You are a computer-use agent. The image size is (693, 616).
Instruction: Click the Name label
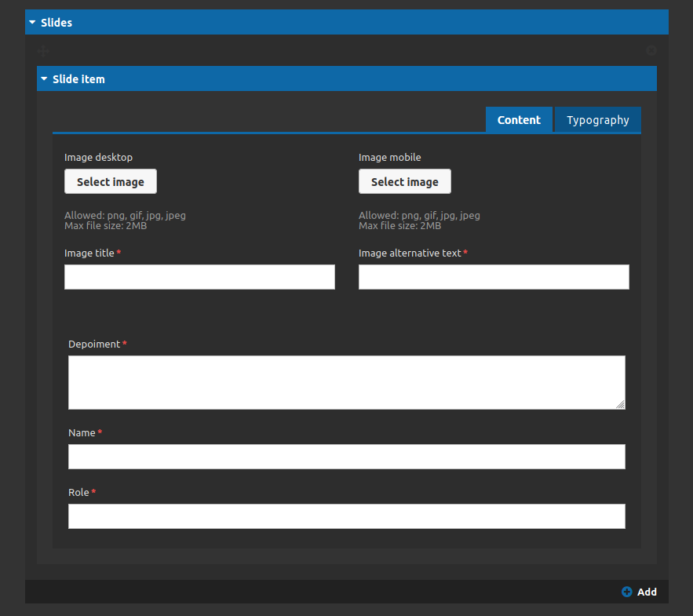(x=82, y=433)
